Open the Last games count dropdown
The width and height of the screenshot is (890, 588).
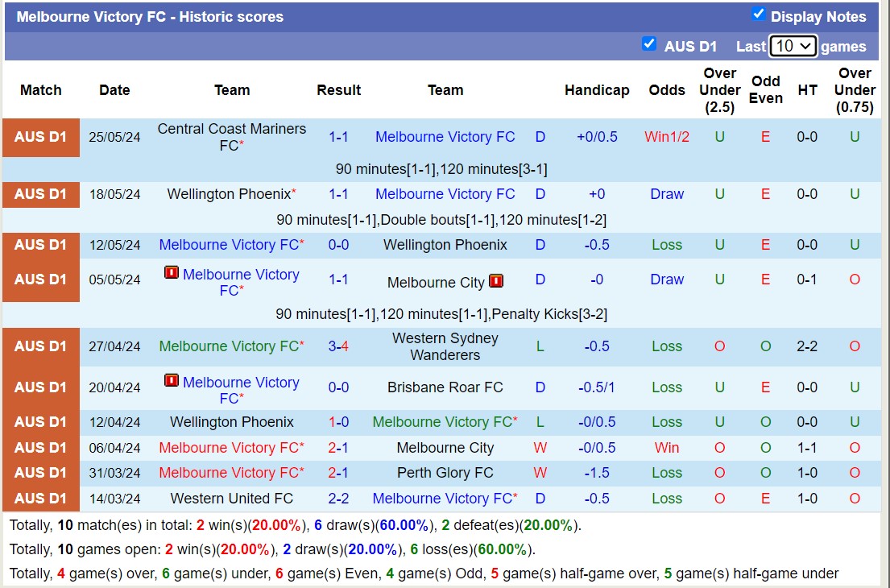[x=792, y=46]
